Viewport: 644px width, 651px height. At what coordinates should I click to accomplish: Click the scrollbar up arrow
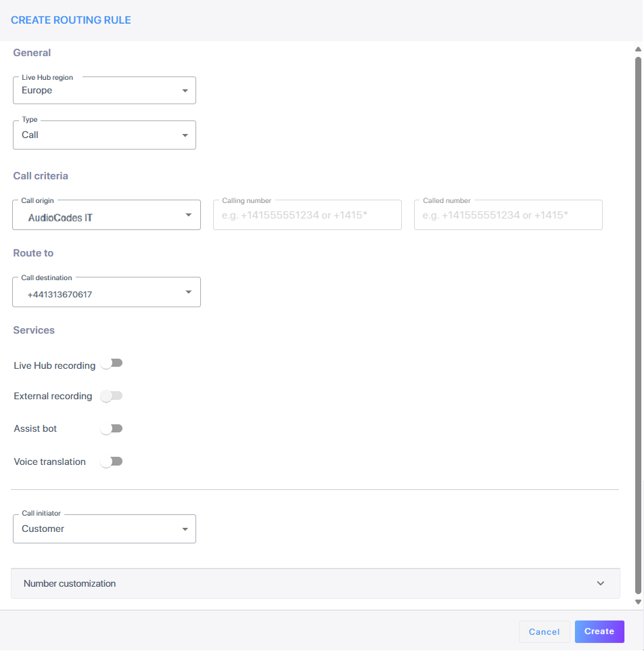pos(638,49)
